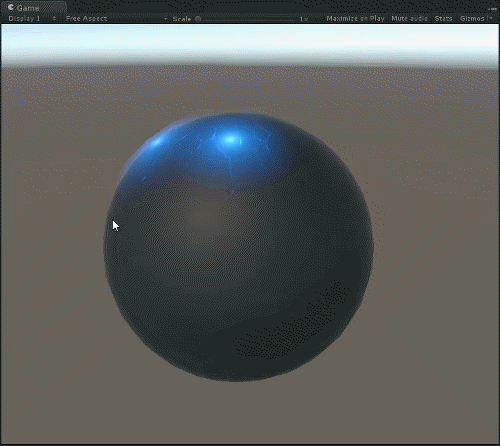Toggle Maximize on Play
This screenshot has height=446, width=500.
pos(355,19)
